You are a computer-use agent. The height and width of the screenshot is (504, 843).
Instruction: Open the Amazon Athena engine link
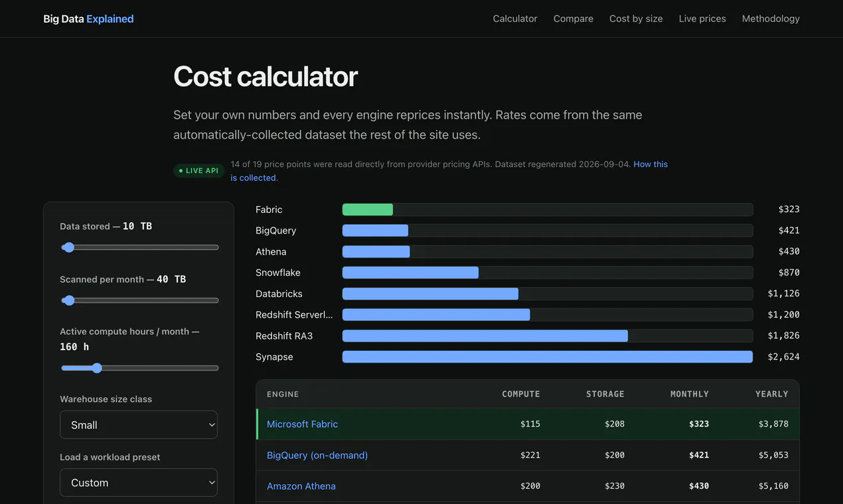tap(301, 486)
